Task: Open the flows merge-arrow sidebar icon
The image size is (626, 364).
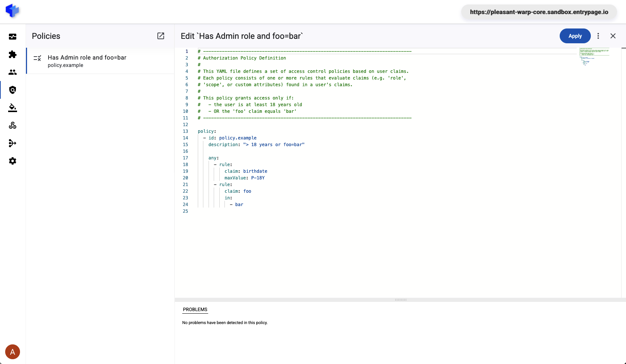Action: pos(13,143)
